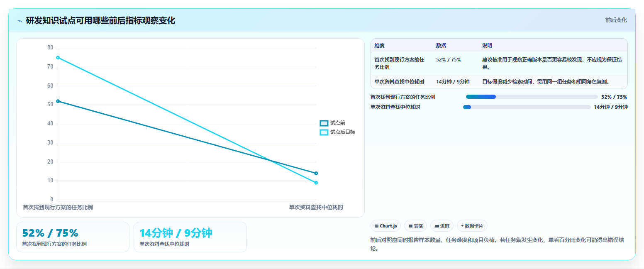Click table row label 单次资料查找中位耗时
644x269 pixels.
coord(399,81)
